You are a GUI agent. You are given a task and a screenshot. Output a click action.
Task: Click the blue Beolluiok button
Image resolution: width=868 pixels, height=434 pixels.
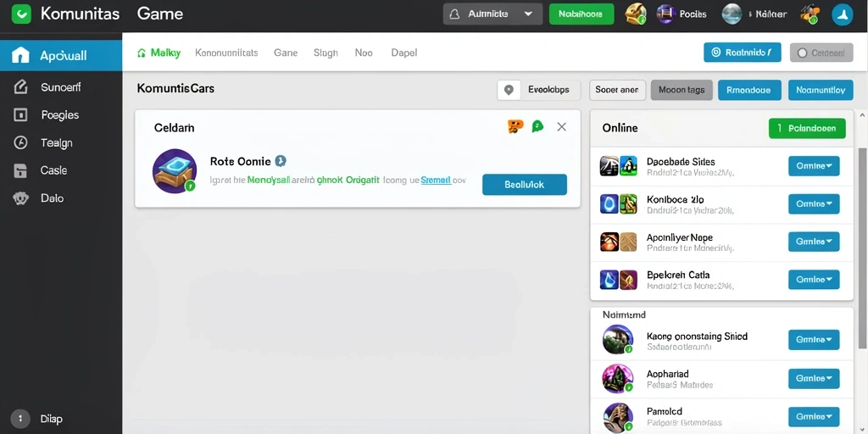(524, 185)
